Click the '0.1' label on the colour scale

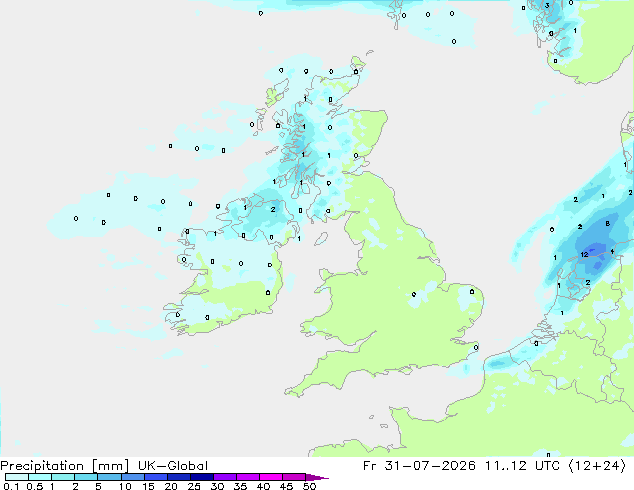click(x=11, y=486)
